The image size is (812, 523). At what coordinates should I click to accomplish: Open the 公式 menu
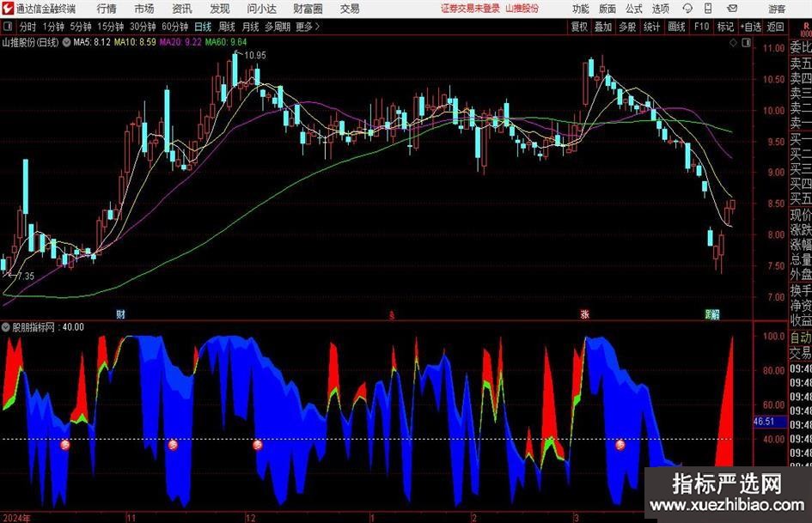point(634,9)
